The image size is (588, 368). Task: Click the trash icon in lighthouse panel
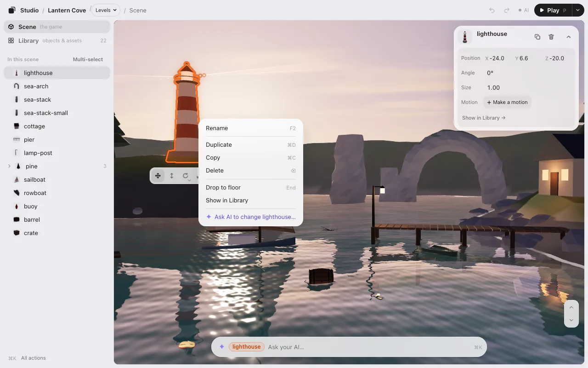point(551,37)
